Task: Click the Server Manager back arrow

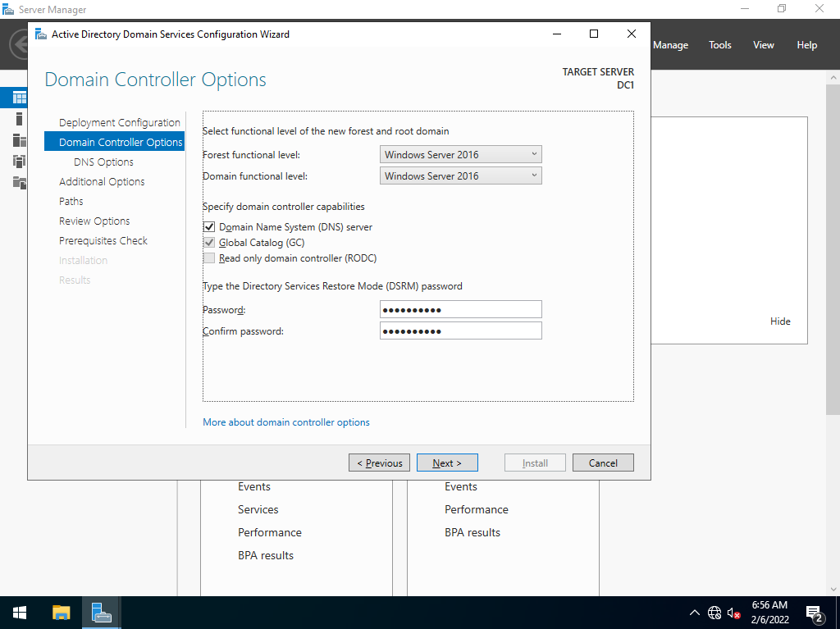Action: click(20, 44)
